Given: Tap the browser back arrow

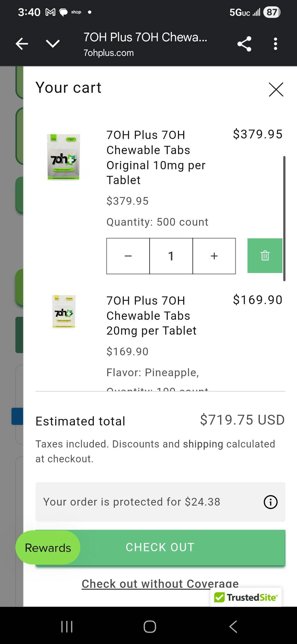Looking at the screenshot, I should [22, 44].
